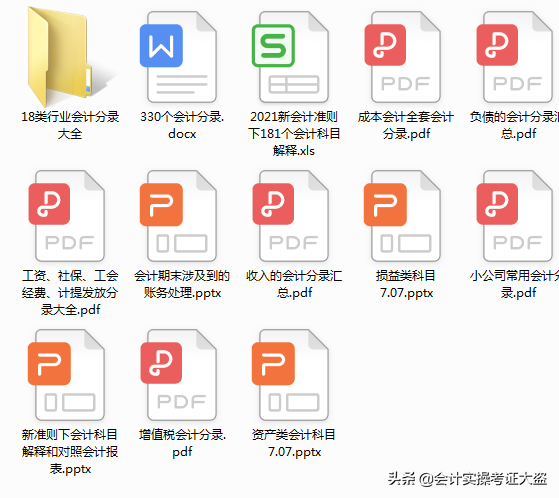Click the file name 2021新会计准则下181个会计科目解释.xls
559x498 pixels.
[294, 134]
